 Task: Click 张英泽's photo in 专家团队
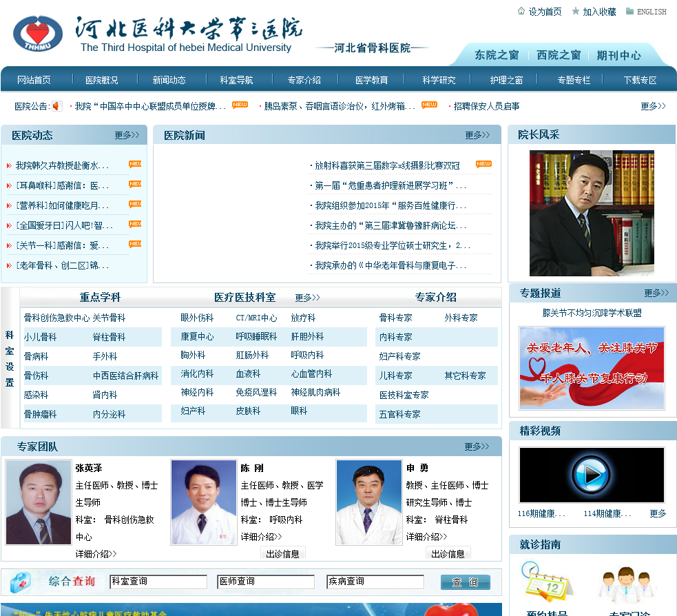coord(39,502)
